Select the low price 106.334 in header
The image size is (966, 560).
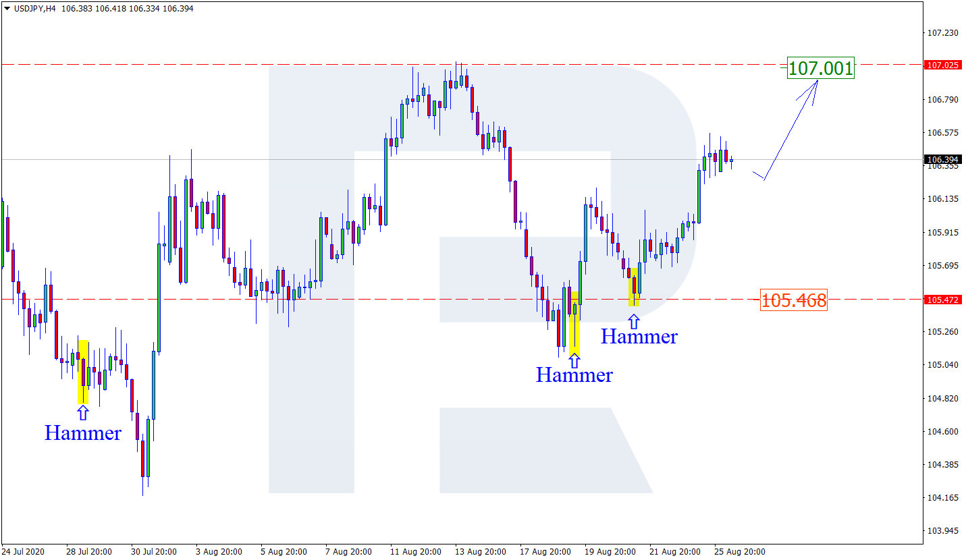[144, 9]
